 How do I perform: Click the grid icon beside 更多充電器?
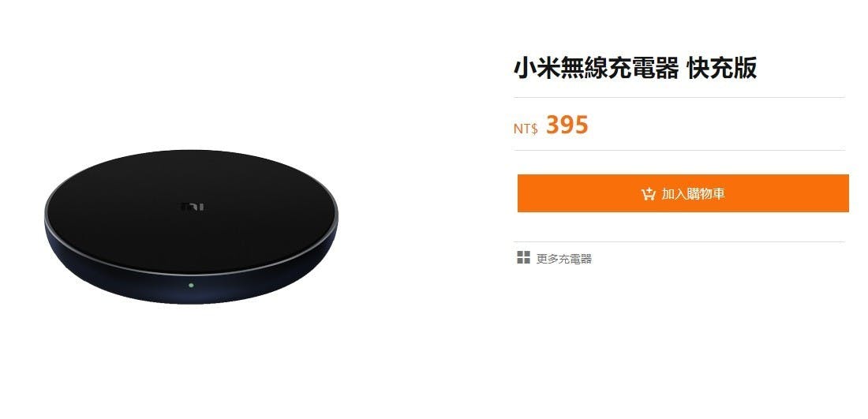click(523, 257)
